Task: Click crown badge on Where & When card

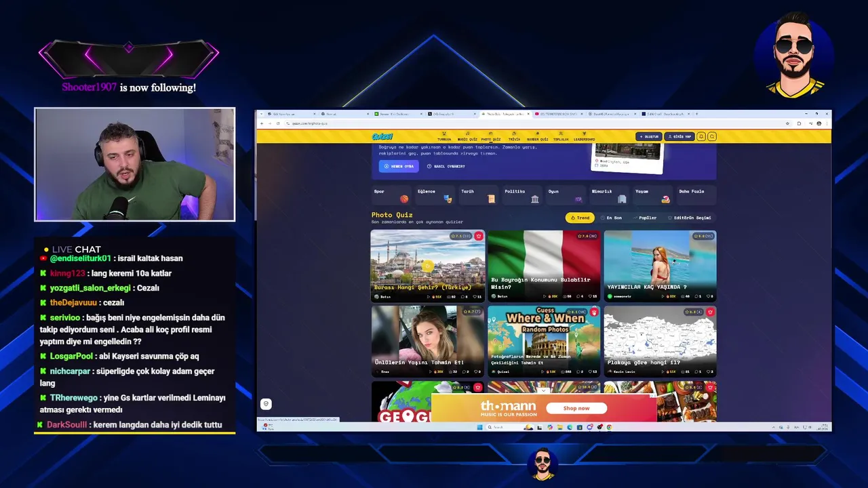Action: pyautogui.click(x=594, y=312)
